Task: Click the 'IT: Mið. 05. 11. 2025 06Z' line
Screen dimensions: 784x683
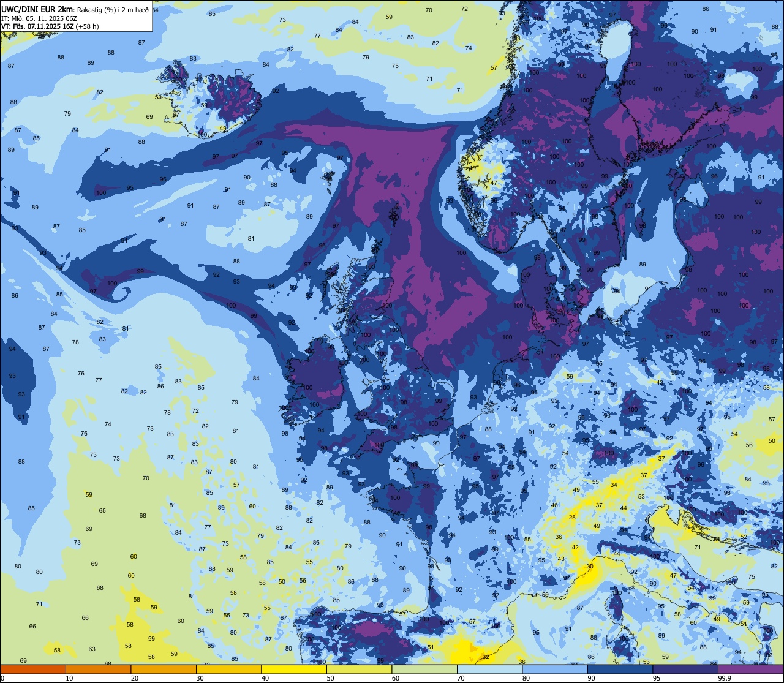Action: pos(39,18)
